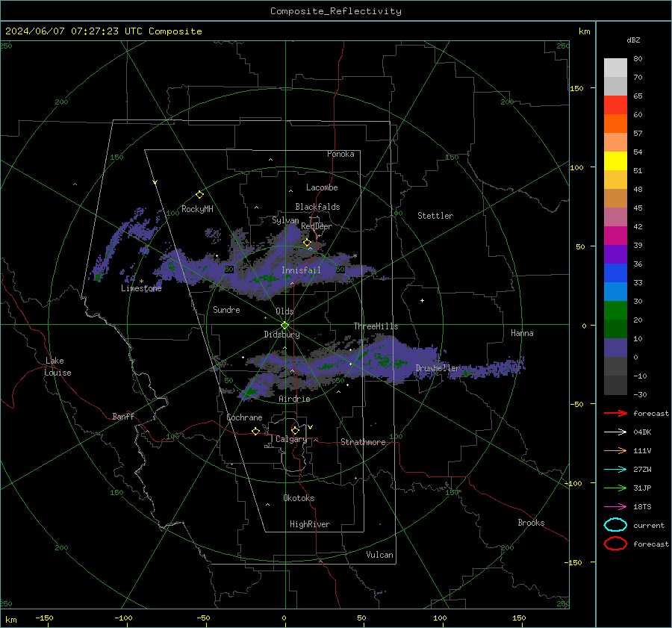672x628 pixels.
Task: Click the white plus marker east of ThreeHills
Action: click(x=422, y=300)
